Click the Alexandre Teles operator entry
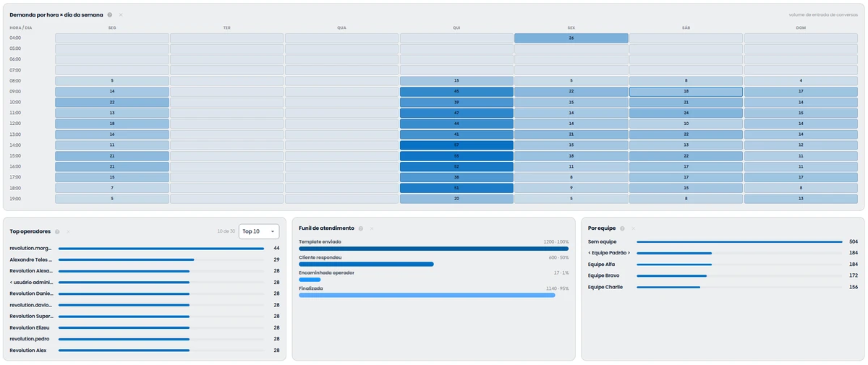Viewport: 868px width, 365px height. point(145,259)
